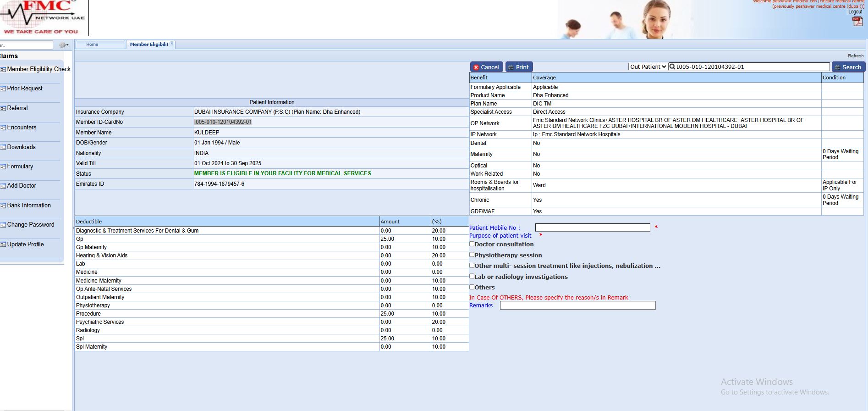868x411 pixels.
Task: Click the Member Eligibility Check sidebar icon
Action: tap(3, 69)
